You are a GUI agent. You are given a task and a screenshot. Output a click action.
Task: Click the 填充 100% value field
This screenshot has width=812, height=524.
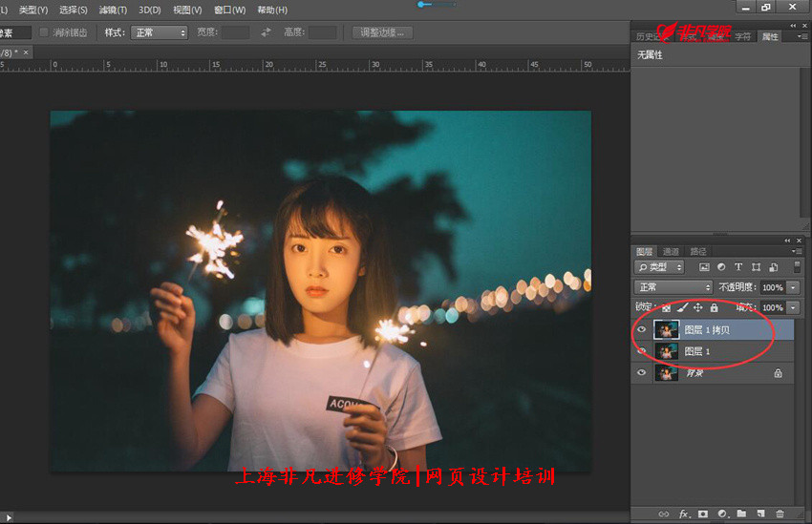[773, 307]
